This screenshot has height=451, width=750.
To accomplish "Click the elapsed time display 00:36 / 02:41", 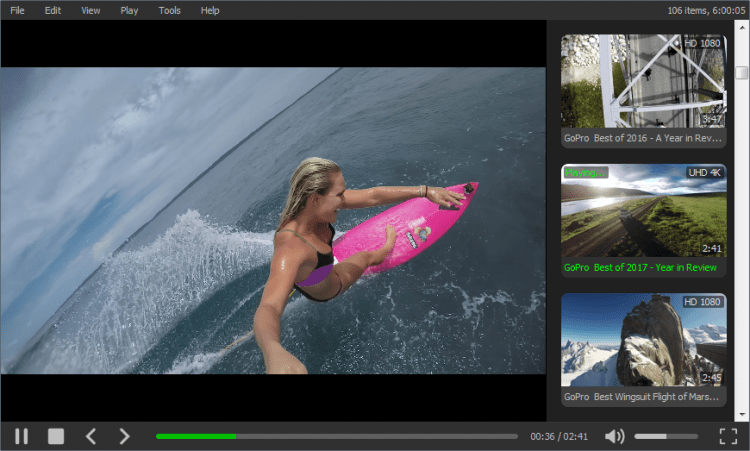I will click(559, 437).
